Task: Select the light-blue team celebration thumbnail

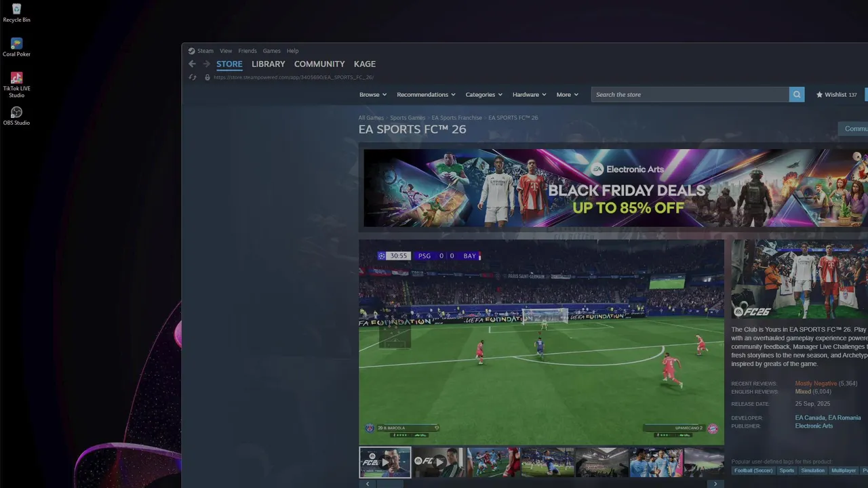Action: click(656, 462)
